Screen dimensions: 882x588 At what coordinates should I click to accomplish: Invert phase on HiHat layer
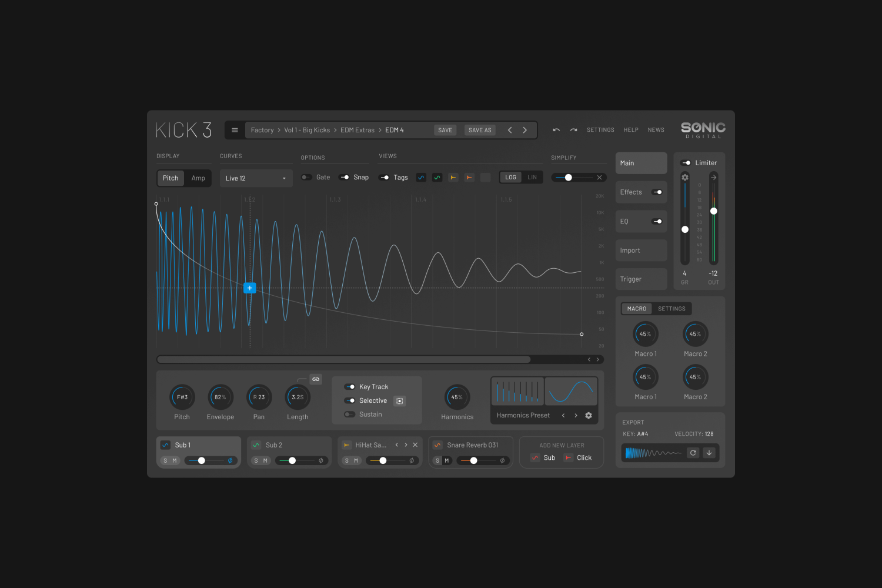click(x=412, y=460)
